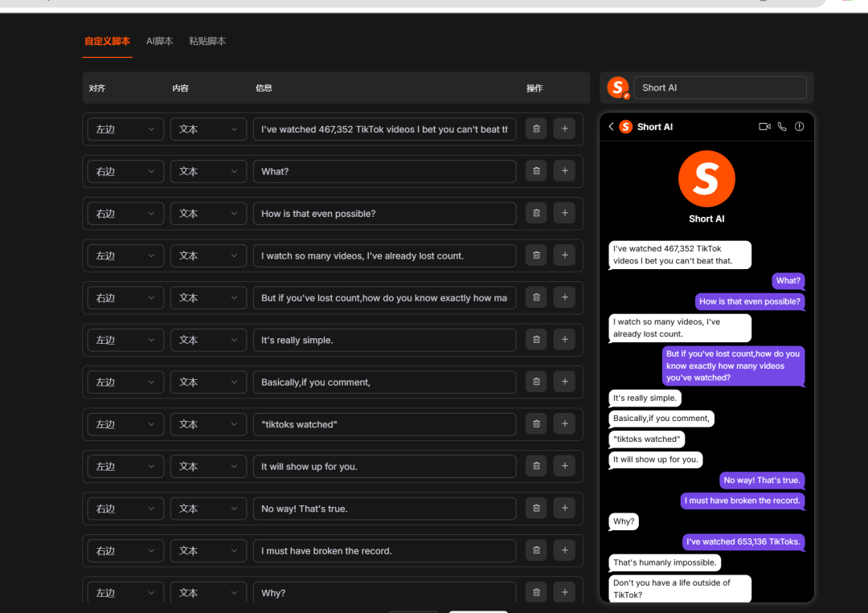Go back using chat preview arrow
This screenshot has height=613, width=868.
click(611, 127)
